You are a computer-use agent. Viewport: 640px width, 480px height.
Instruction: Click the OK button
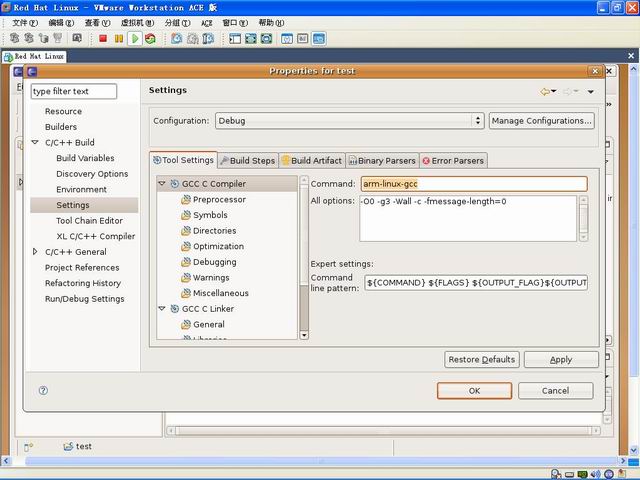coord(474,391)
